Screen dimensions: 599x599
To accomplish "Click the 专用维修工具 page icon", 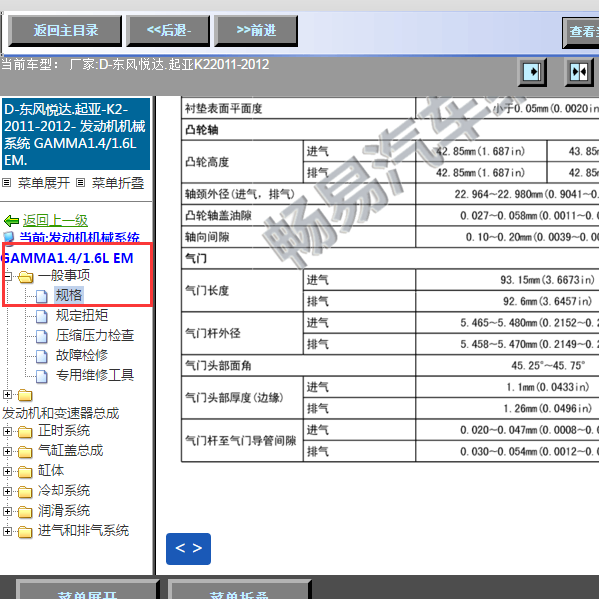I will click(42, 376).
